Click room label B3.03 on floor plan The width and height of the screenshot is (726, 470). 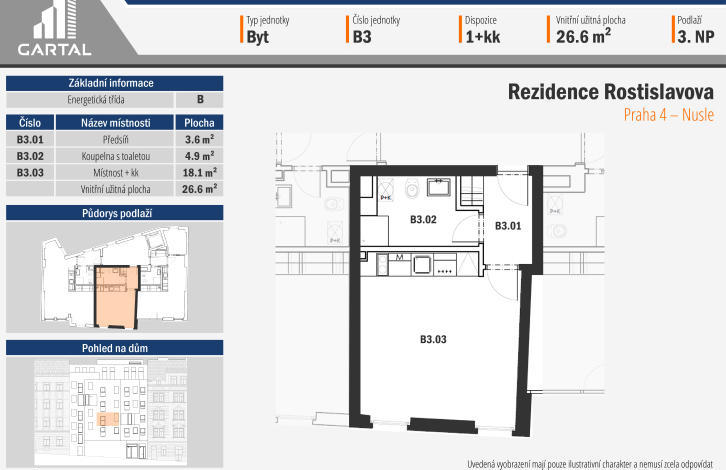point(432,340)
